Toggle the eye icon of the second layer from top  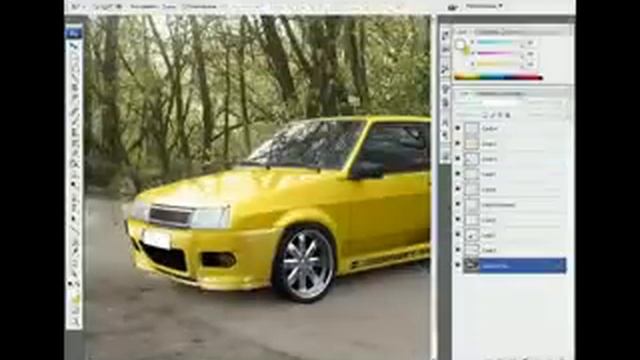click(x=458, y=144)
